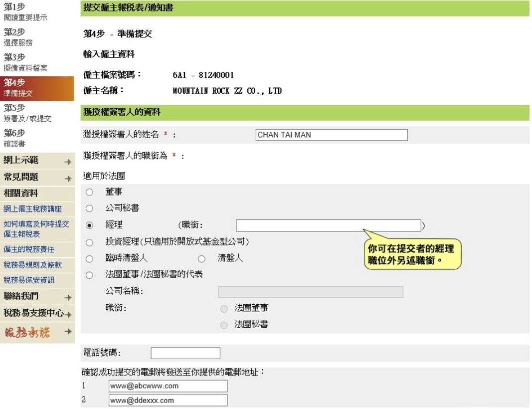Click the first email field www@abcwww.com

tap(168, 386)
